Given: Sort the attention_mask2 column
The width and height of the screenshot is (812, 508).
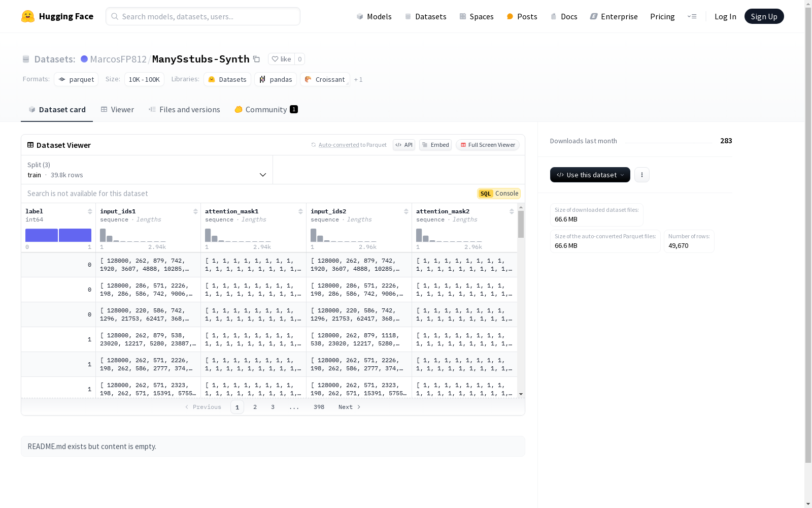Looking at the screenshot, I should click(x=512, y=211).
